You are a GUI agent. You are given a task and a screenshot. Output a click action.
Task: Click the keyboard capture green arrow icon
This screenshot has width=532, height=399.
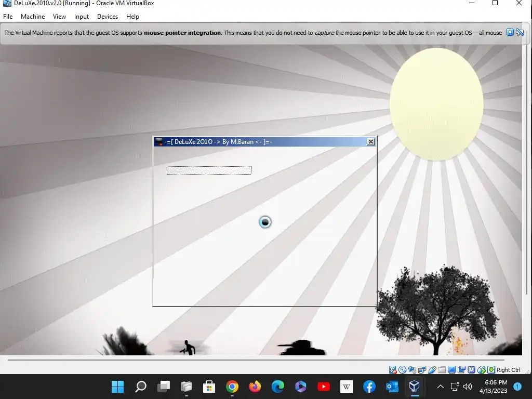(491, 370)
